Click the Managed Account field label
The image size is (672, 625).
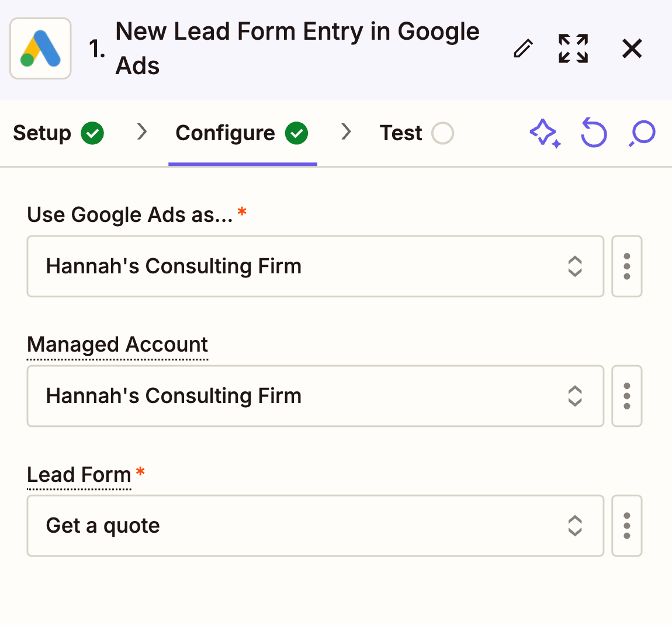click(x=117, y=345)
